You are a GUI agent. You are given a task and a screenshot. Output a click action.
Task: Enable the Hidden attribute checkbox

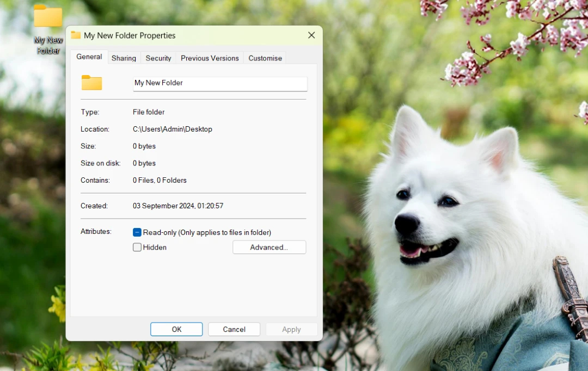coord(137,247)
